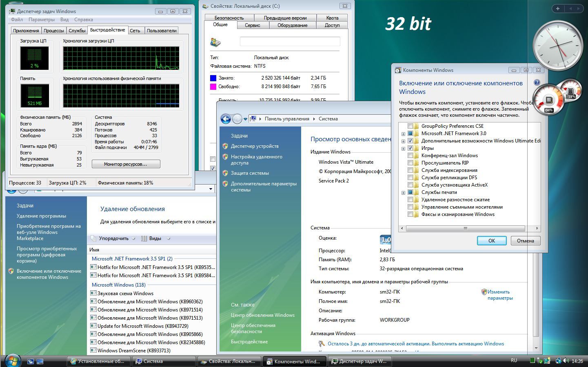The width and height of the screenshot is (588, 367).
Task: Click OK in Windows Components dialog
Action: (492, 241)
